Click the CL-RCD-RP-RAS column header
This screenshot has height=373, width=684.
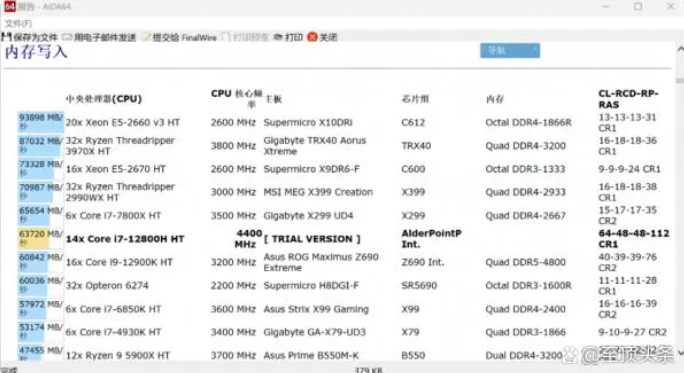tap(628, 99)
